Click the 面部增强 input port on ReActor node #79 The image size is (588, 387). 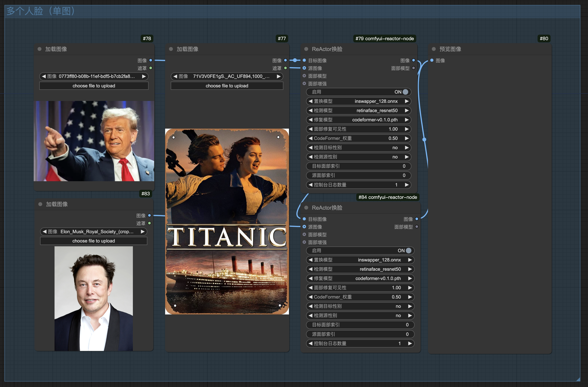[x=304, y=84]
